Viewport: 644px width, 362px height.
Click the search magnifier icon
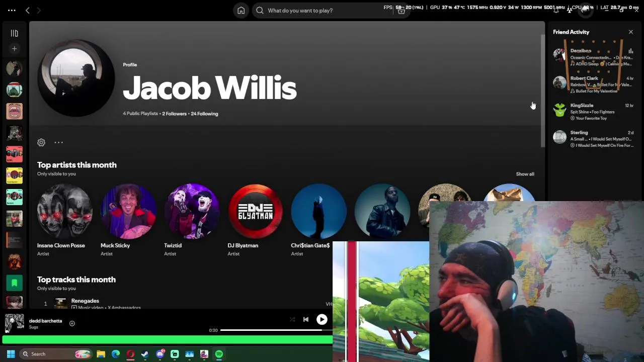point(260,11)
